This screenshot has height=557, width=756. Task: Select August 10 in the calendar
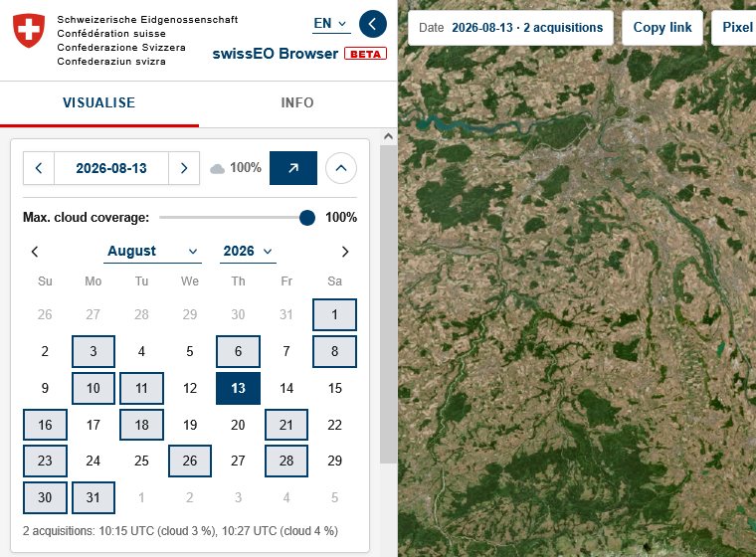click(94, 388)
